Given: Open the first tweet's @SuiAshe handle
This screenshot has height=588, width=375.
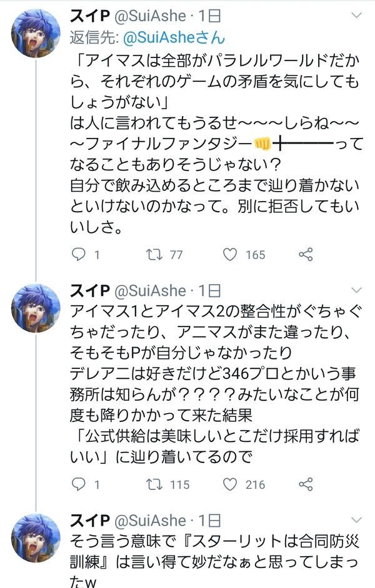Looking at the screenshot, I should click(x=150, y=16).
